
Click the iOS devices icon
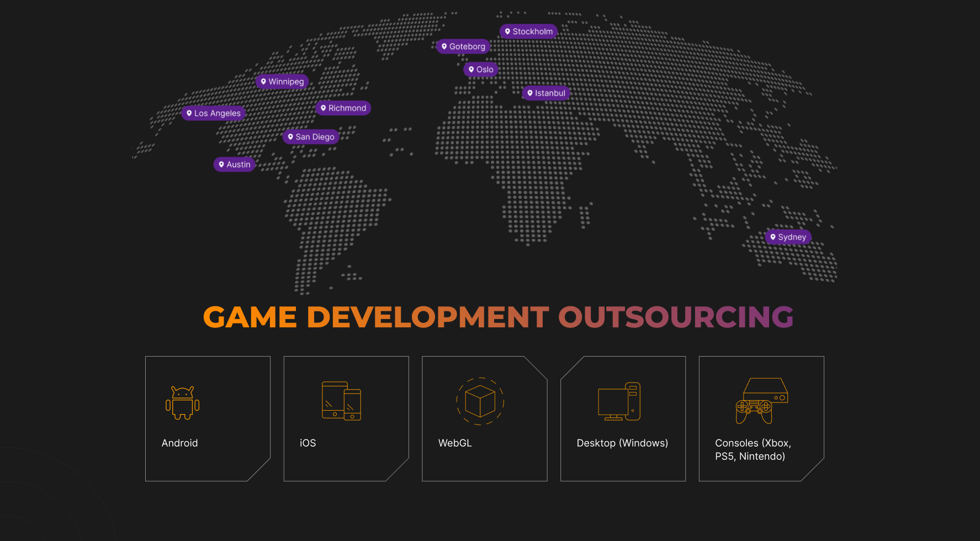pos(341,401)
